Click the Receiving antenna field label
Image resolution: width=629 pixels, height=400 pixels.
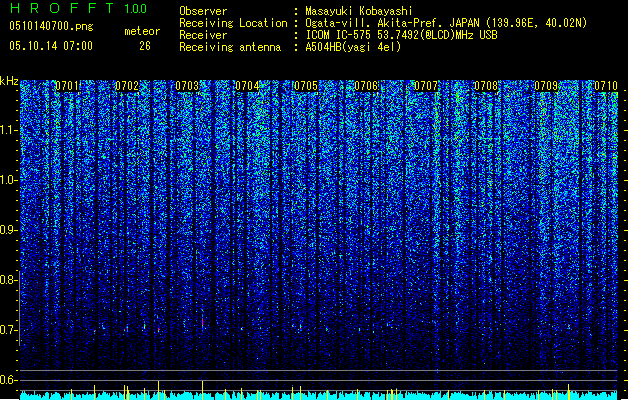(x=230, y=47)
